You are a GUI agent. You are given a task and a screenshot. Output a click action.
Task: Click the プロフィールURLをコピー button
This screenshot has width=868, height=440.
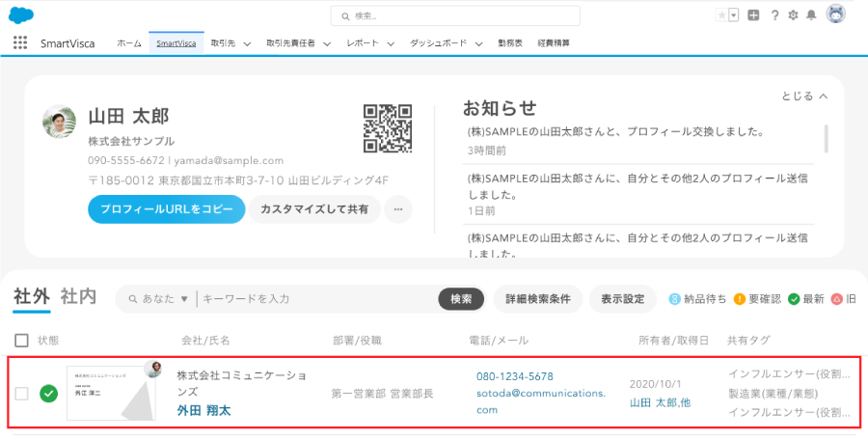point(166,209)
